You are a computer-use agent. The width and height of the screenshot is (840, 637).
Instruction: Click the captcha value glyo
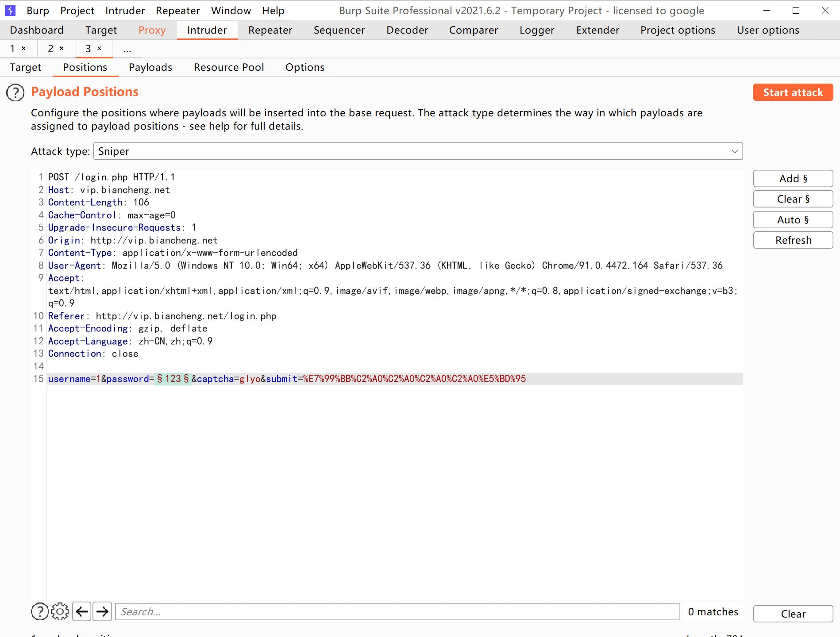[x=250, y=379]
